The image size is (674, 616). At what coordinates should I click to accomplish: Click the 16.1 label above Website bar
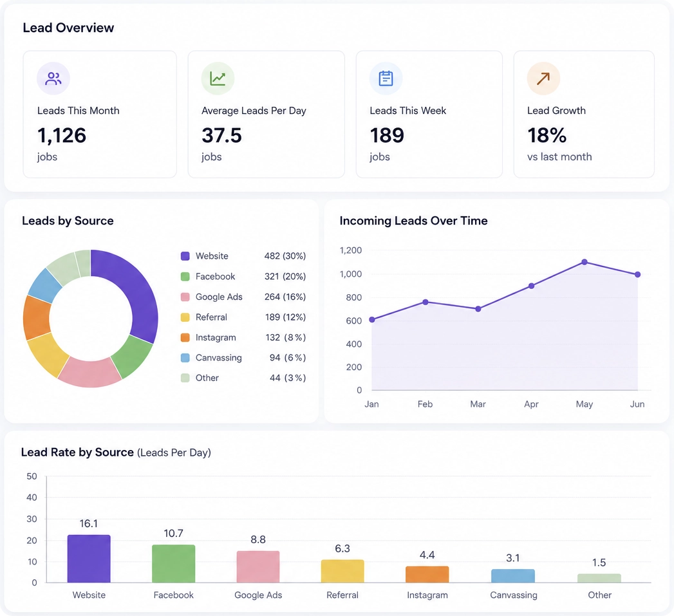click(x=89, y=523)
